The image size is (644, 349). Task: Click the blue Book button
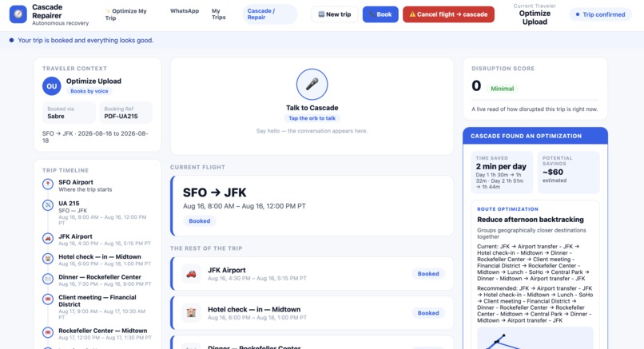click(380, 14)
